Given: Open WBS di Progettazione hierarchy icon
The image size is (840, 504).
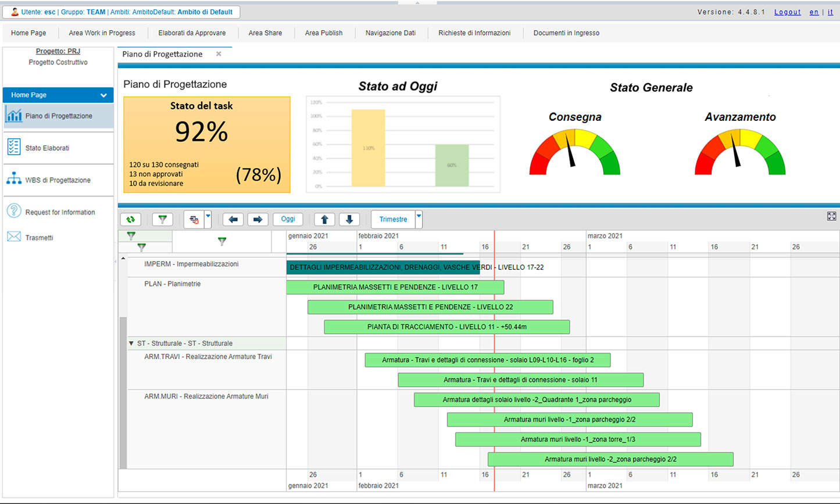Looking at the screenshot, I should [x=14, y=179].
